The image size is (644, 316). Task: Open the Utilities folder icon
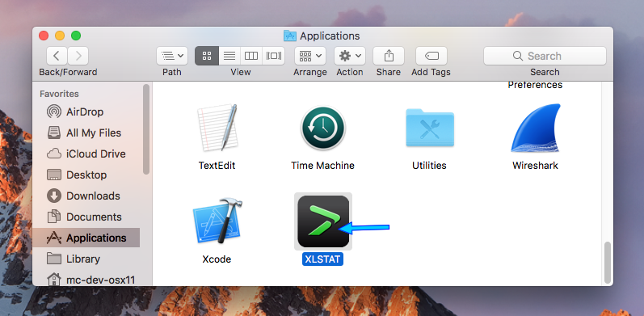430,128
